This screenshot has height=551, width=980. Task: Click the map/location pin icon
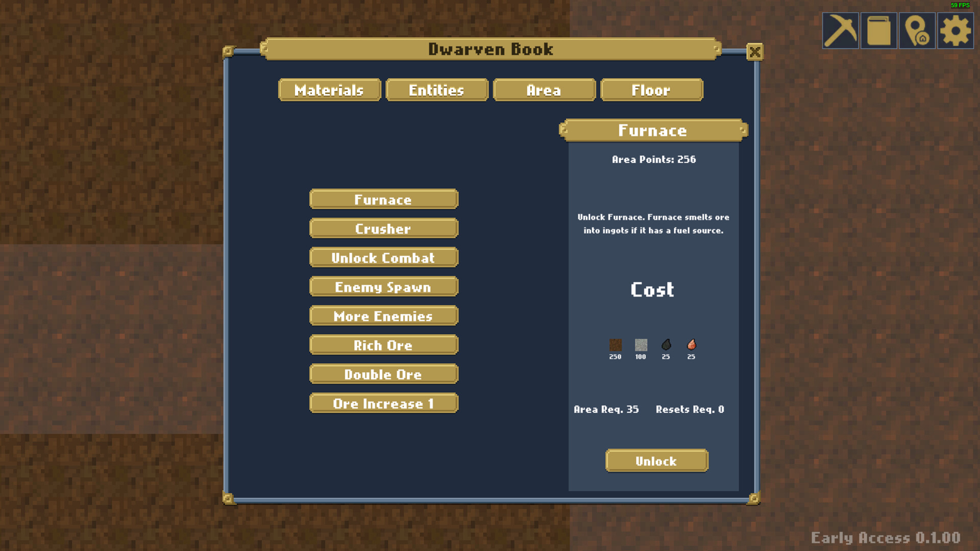(917, 30)
